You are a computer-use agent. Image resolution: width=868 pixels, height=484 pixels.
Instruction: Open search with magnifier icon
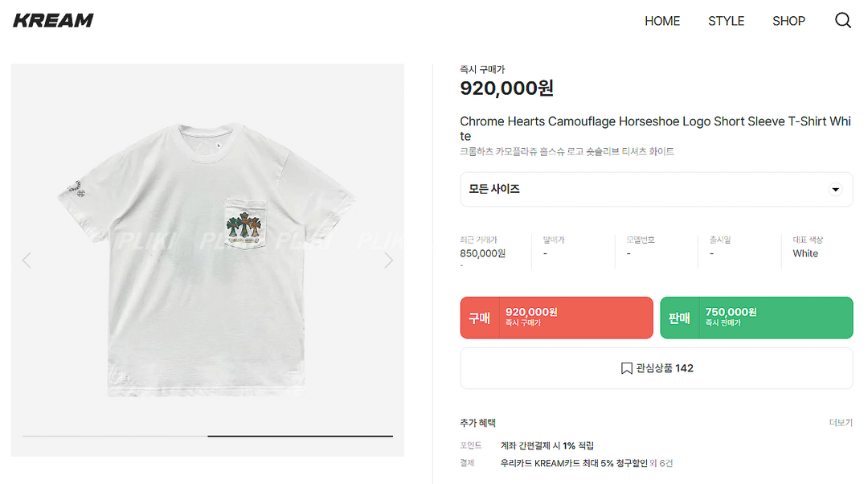842,21
